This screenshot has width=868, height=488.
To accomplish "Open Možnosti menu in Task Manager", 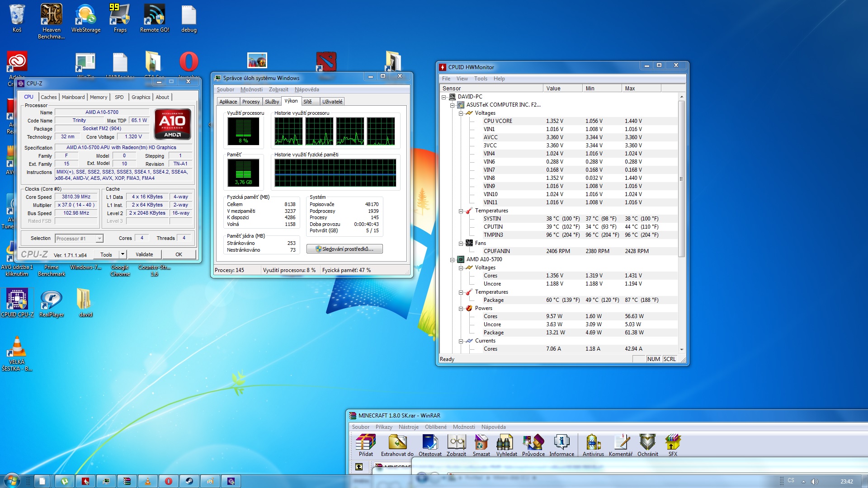I will 251,89.
